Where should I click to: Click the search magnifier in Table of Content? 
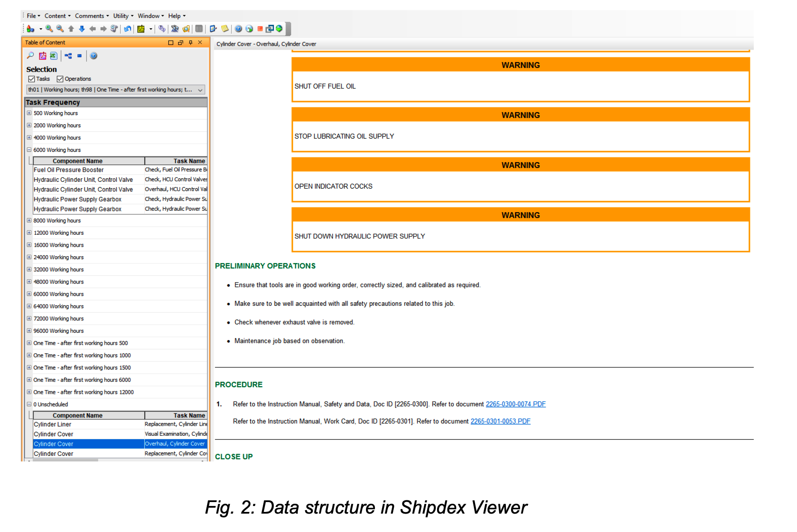(30, 56)
